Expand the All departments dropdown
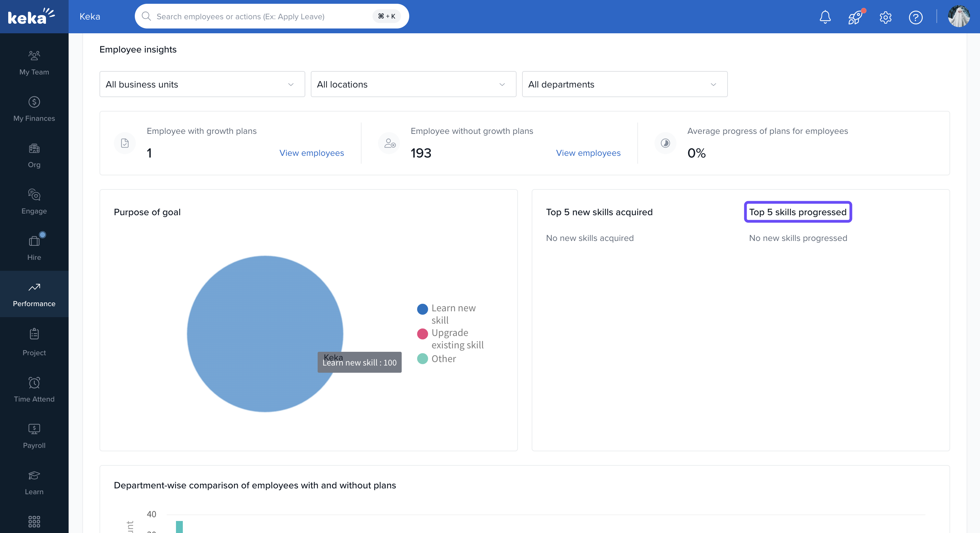The width and height of the screenshot is (980, 533). click(624, 84)
